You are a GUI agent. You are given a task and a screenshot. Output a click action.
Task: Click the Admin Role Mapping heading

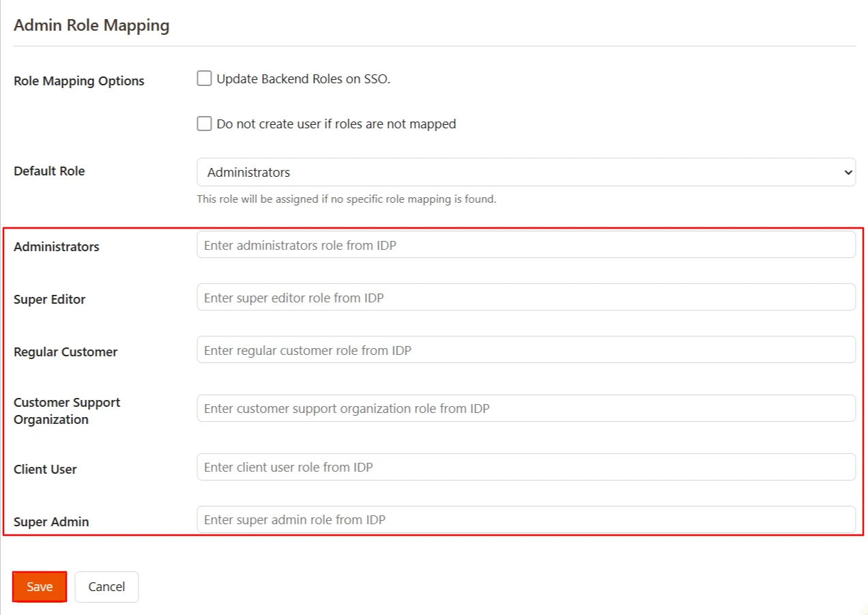[91, 25]
